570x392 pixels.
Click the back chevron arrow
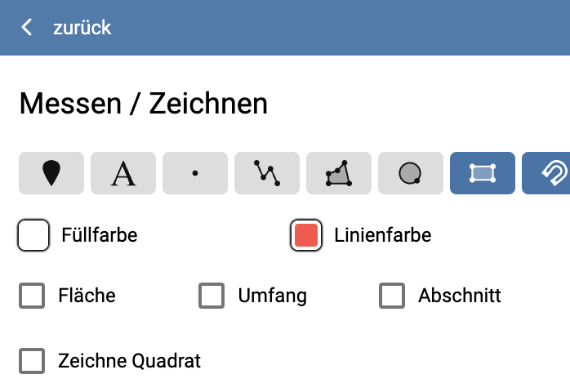28,28
